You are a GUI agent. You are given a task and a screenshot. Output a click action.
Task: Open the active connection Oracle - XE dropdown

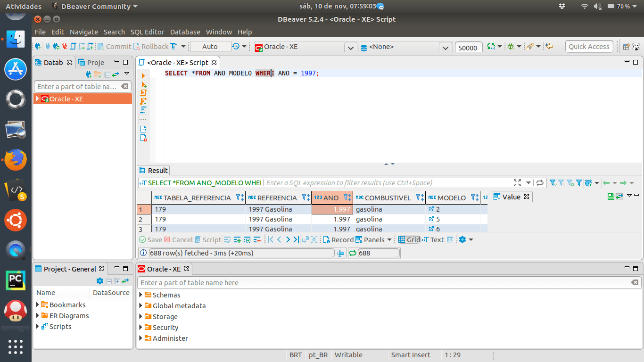coord(350,47)
